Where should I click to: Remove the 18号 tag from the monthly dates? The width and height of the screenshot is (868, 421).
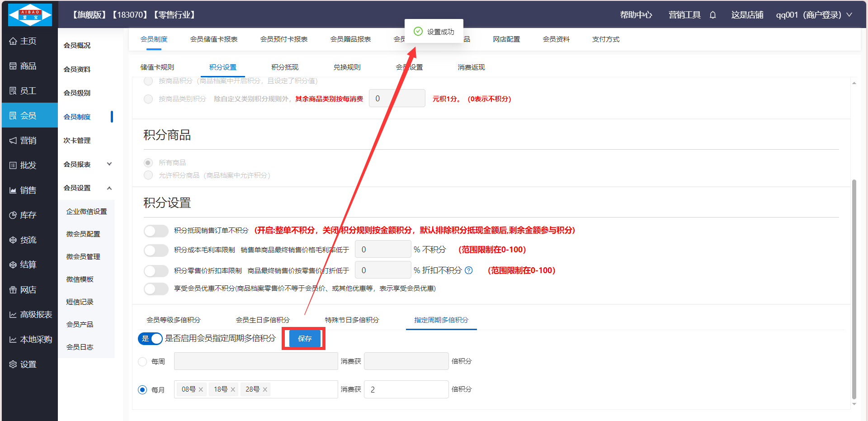coord(233,389)
